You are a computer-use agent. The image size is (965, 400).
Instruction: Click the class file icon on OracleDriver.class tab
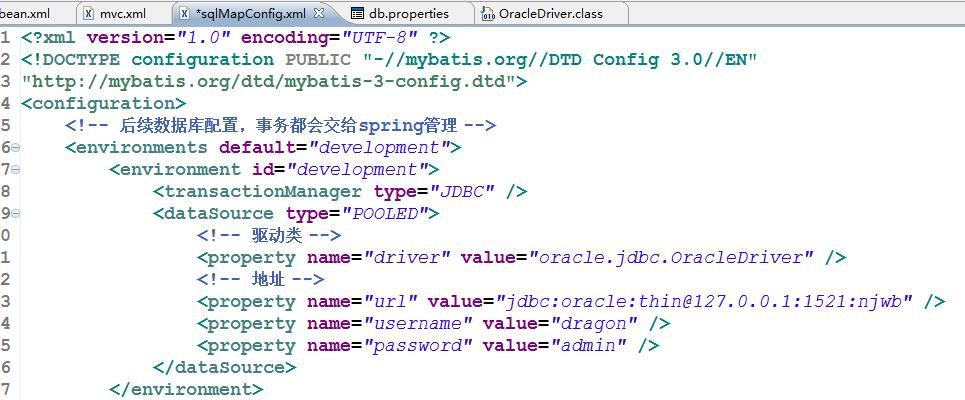488,14
